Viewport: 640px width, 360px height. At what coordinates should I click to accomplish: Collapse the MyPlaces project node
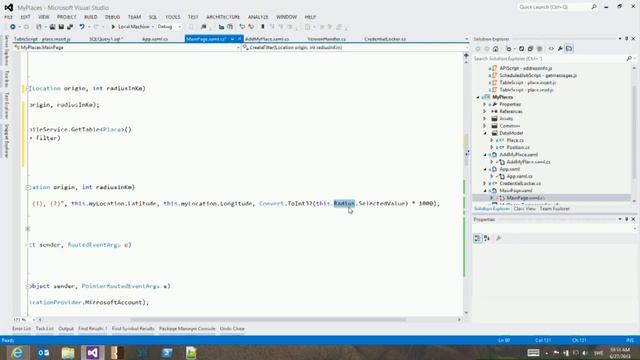(x=478, y=97)
